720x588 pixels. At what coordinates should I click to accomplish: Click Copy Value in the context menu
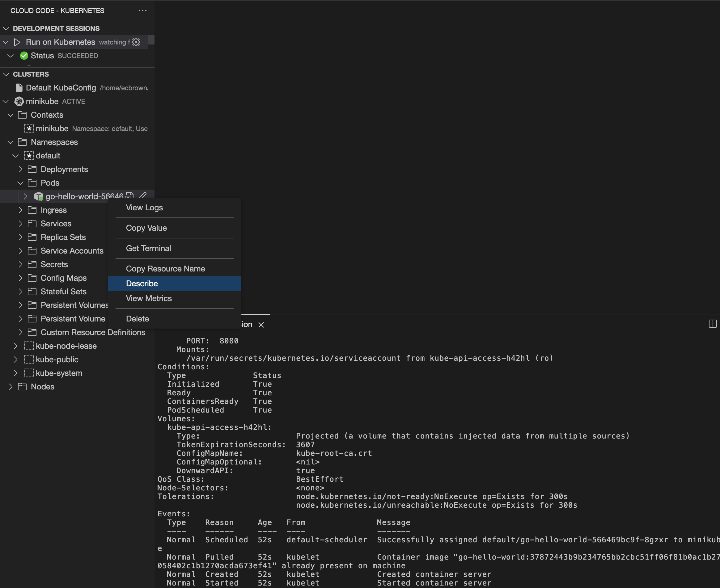(x=146, y=228)
